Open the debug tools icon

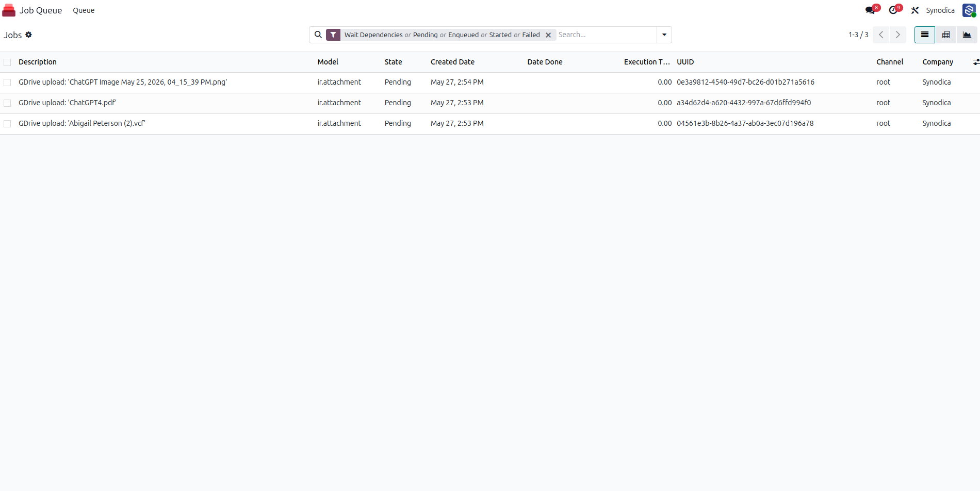click(915, 10)
